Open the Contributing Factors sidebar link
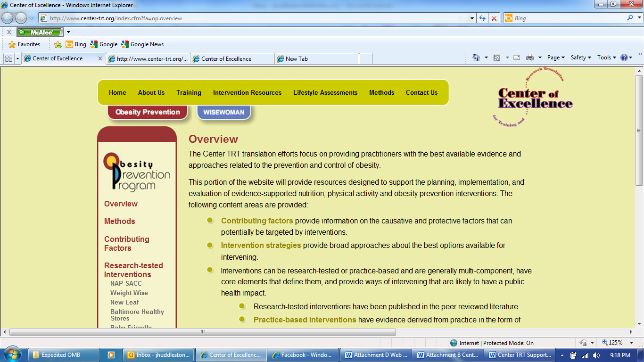The width and height of the screenshot is (644, 362). tap(126, 244)
